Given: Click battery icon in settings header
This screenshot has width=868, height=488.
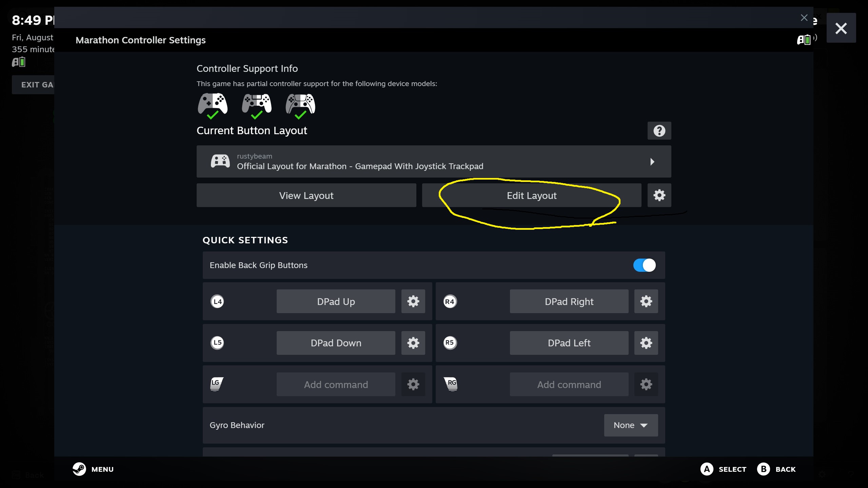Looking at the screenshot, I should (x=804, y=40).
